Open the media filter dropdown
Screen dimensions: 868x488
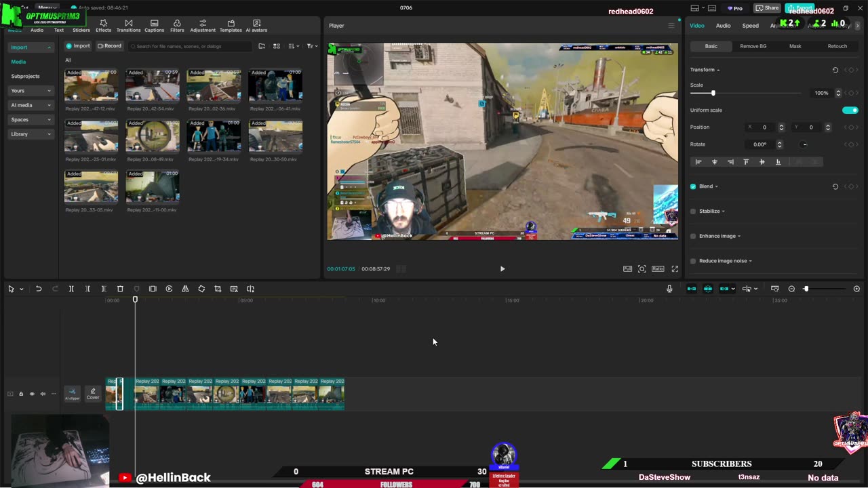[x=311, y=46]
